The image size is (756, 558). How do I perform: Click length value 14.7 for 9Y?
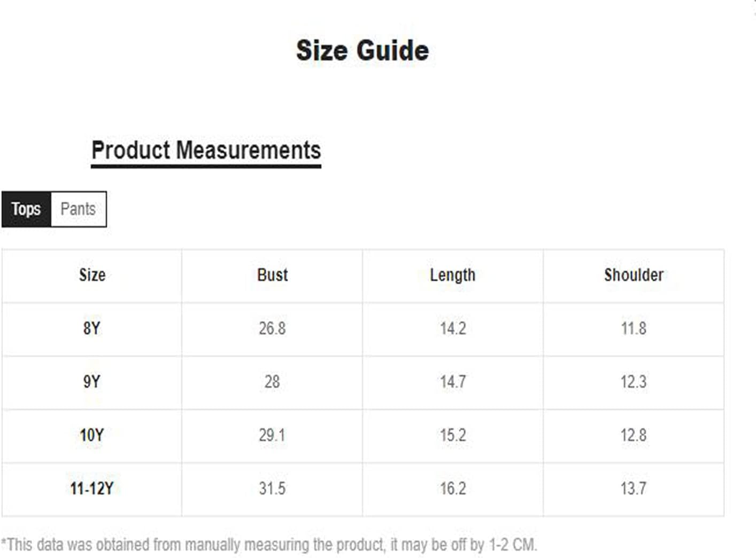[453, 381]
